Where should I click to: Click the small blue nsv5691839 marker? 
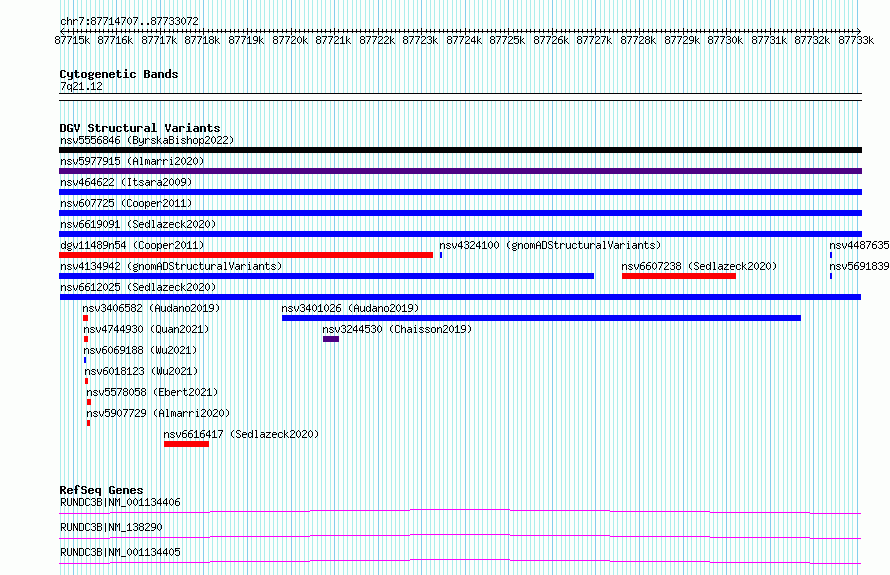[x=831, y=276]
